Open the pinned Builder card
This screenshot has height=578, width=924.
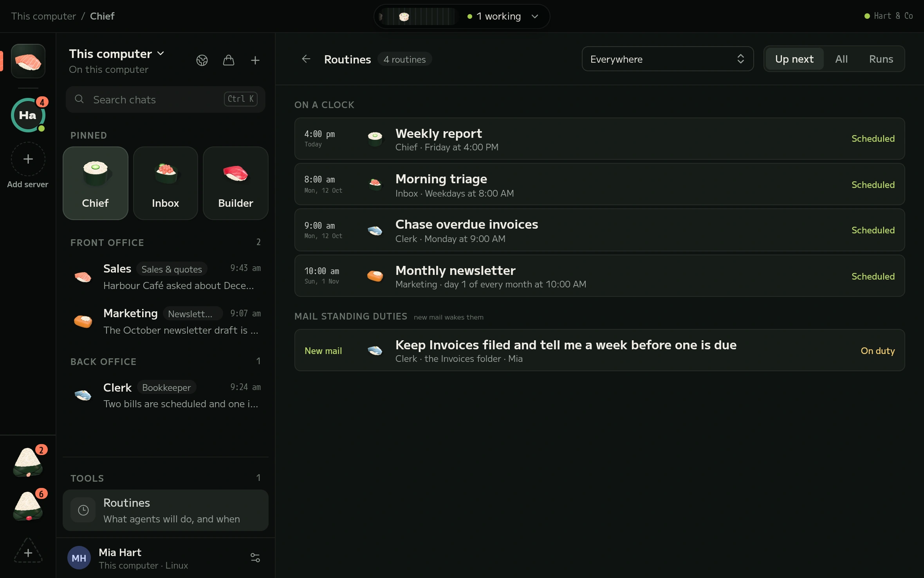(x=236, y=183)
